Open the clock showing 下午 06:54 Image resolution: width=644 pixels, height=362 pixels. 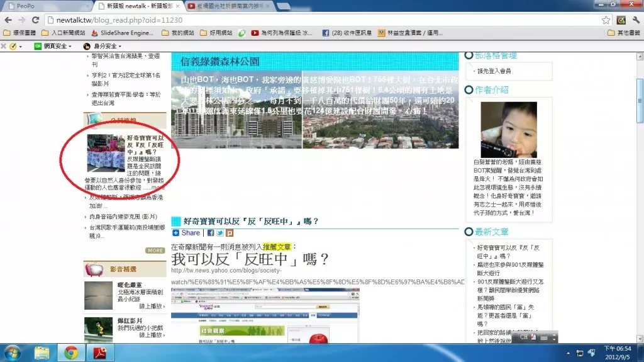point(618,353)
